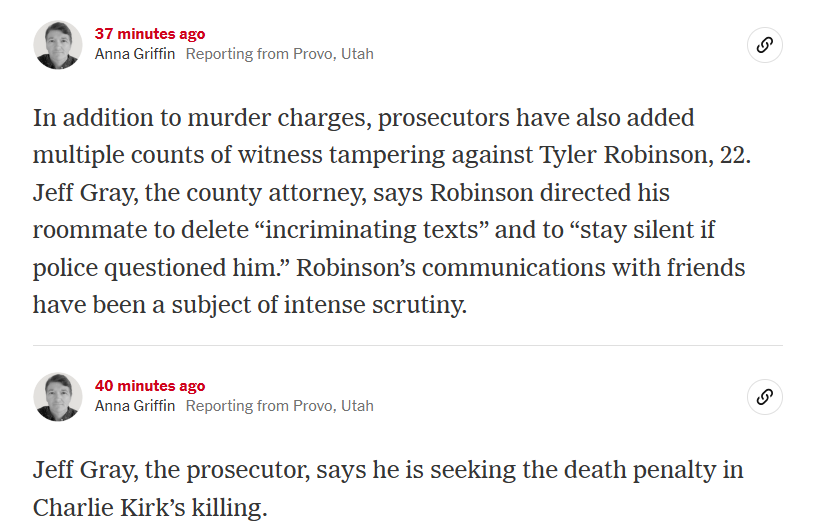Screen dimensions: 815x532
Task: Open Anna Griffin avatar on 40-minute post
Action: coord(58,397)
